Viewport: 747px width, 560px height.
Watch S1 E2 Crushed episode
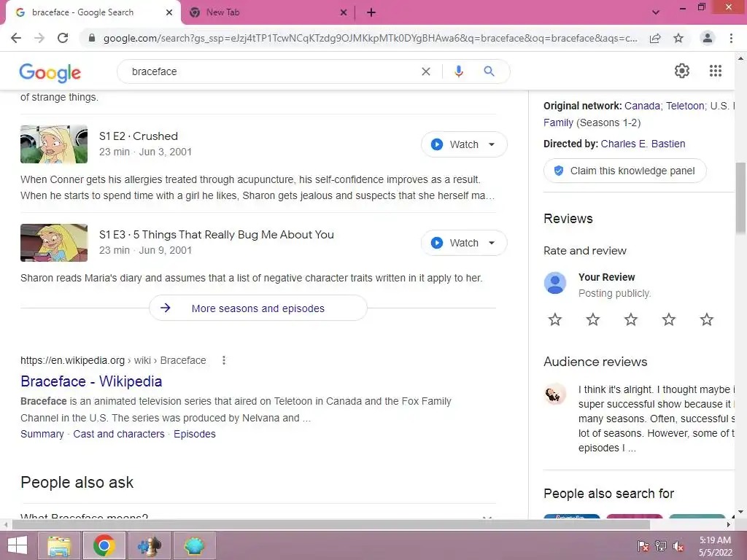tap(454, 144)
